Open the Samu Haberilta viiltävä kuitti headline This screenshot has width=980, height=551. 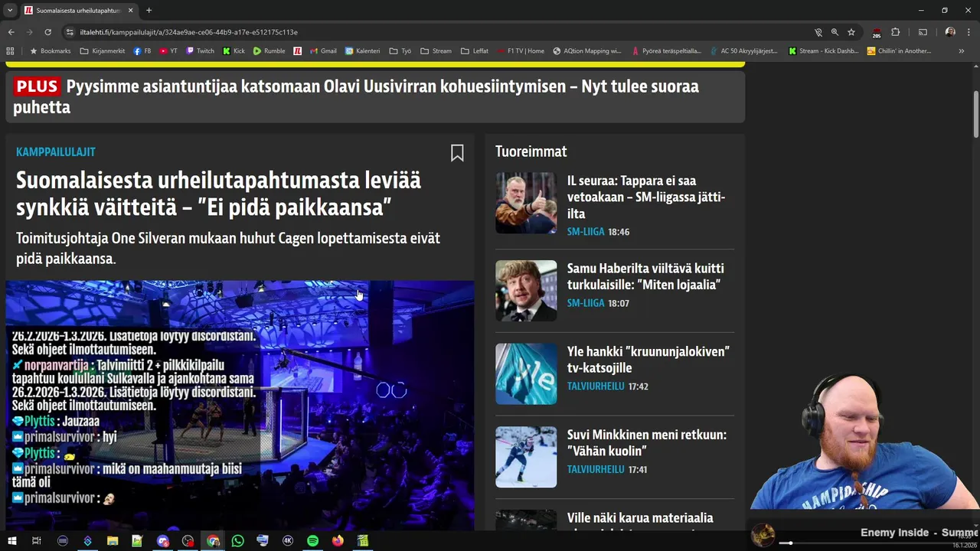tap(645, 276)
